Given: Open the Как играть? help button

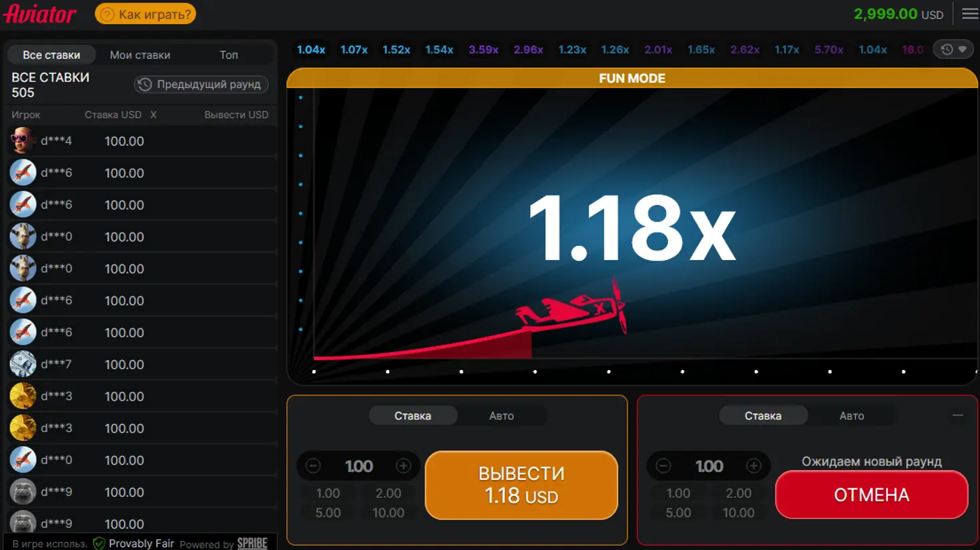Looking at the screenshot, I should click(145, 14).
